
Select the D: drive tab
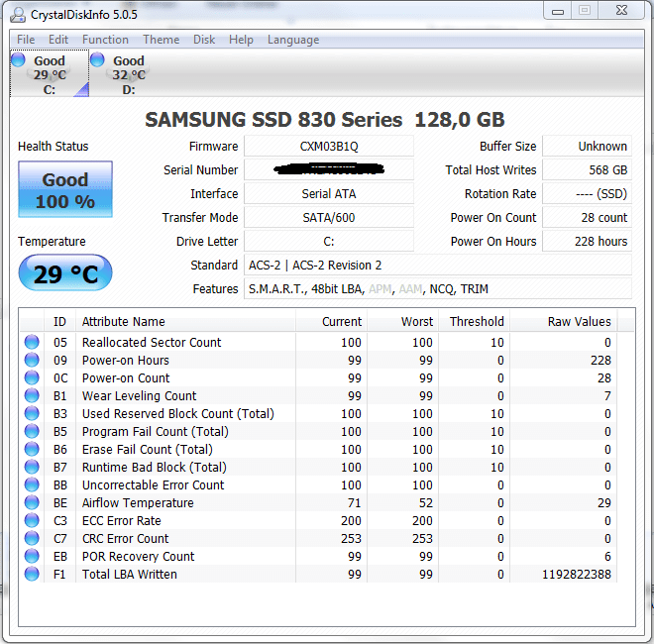(x=129, y=73)
